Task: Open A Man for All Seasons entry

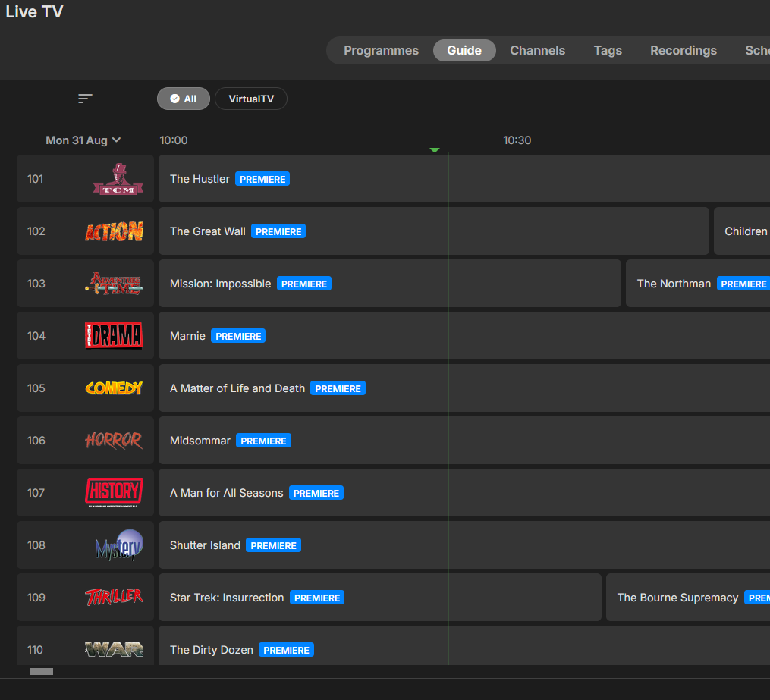Action: click(464, 493)
